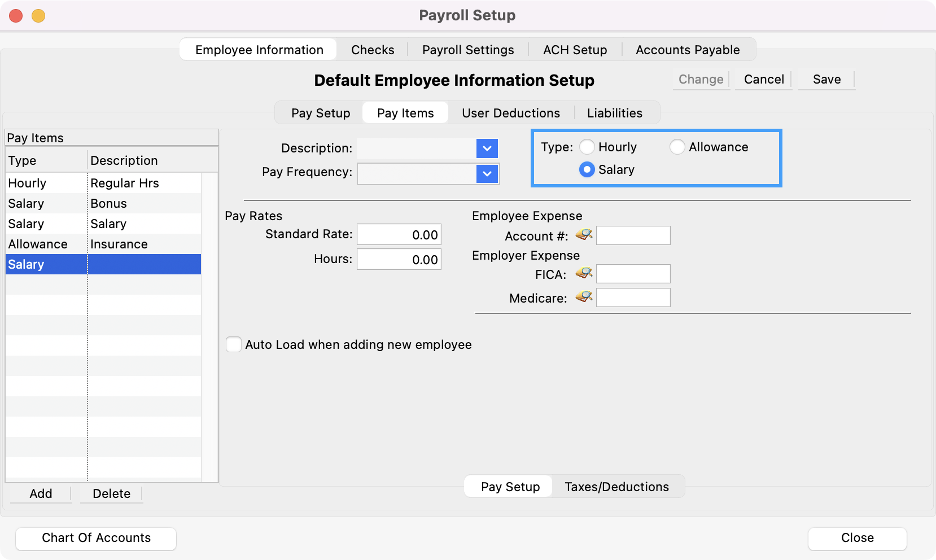The height and width of the screenshot is (560, 936).
Task: Click the FICA account lookup icon
Action: [x=584, y=274]
